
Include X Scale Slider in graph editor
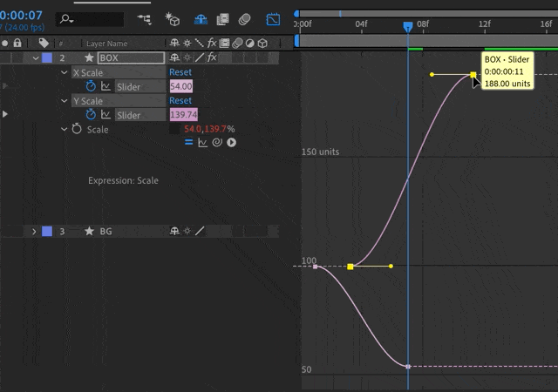[106, 87]
